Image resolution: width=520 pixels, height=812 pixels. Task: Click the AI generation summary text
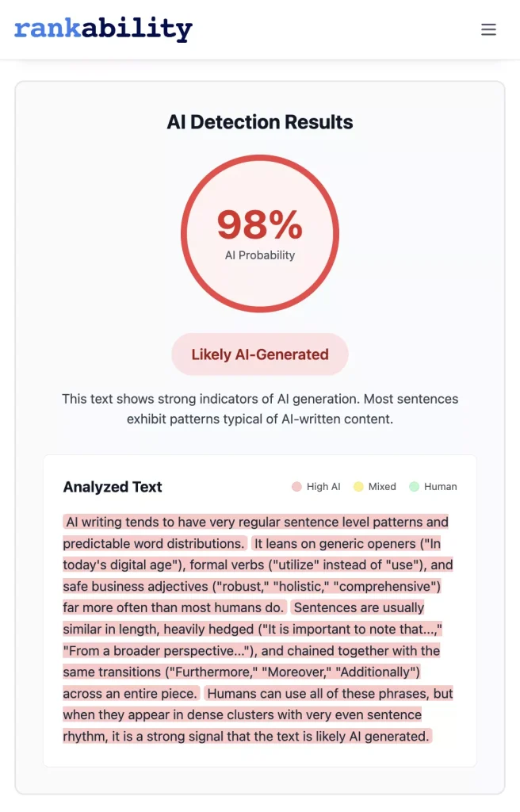tap(260, 408)
